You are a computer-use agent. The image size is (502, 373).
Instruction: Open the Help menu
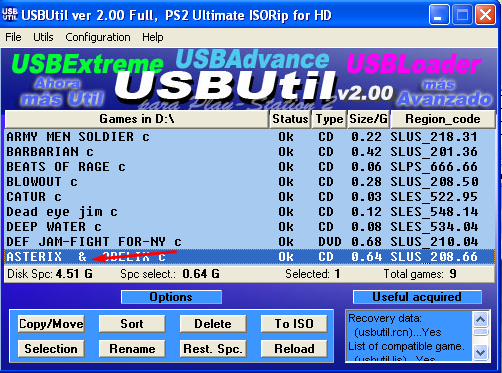tap(153, 37)
